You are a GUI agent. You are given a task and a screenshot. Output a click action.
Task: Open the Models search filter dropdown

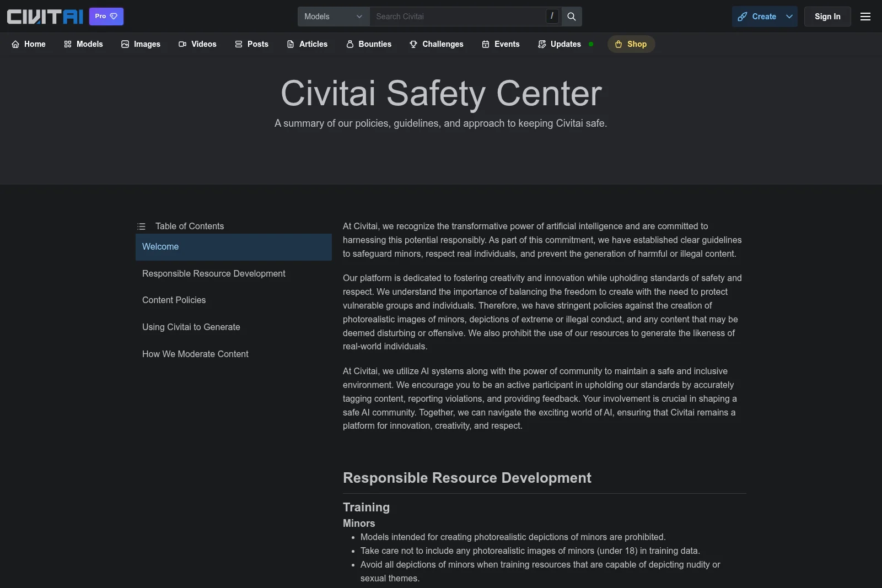coord(333,17)
